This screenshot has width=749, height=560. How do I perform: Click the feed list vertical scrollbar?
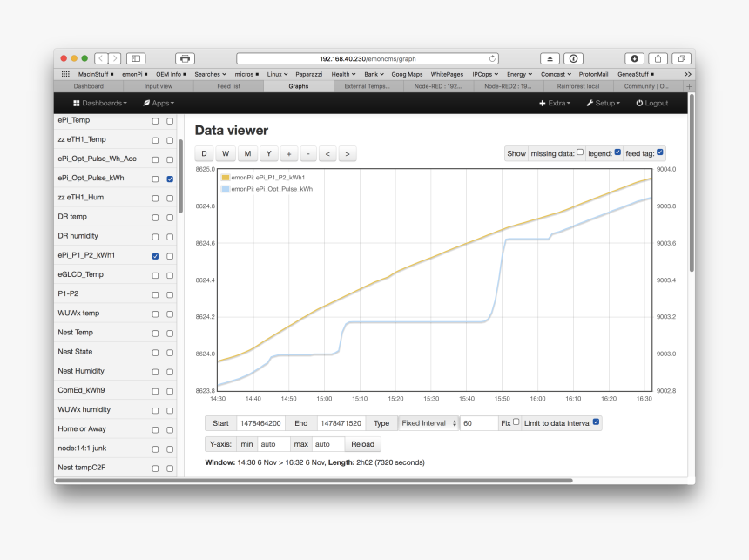point(180,176)
